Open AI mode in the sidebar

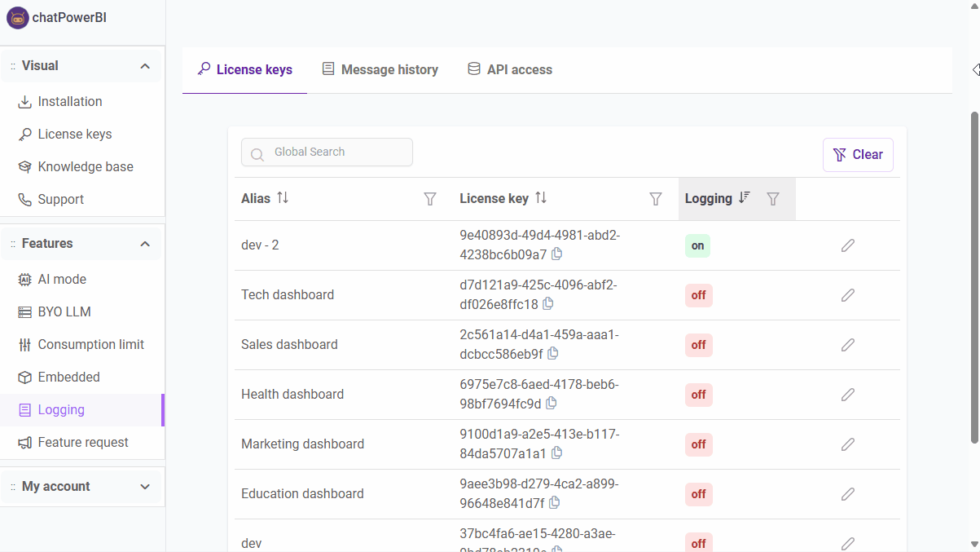[x=81, y=280]
